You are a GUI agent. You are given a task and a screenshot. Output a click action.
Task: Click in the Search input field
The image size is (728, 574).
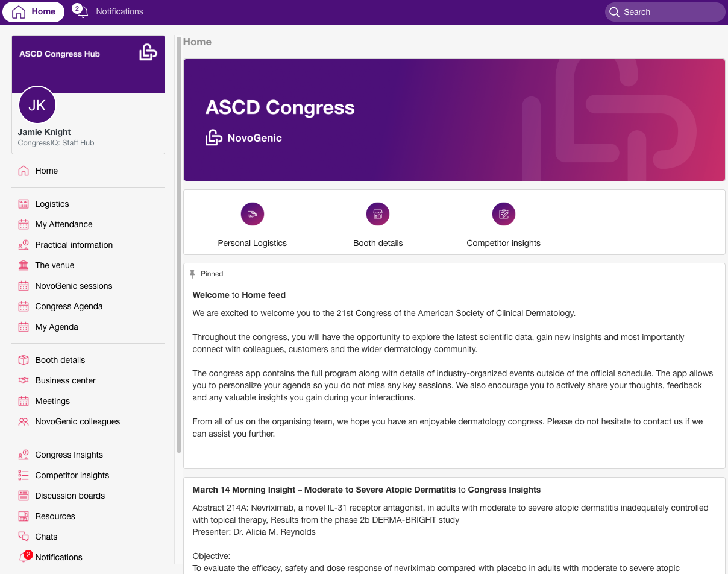(665, 12)
